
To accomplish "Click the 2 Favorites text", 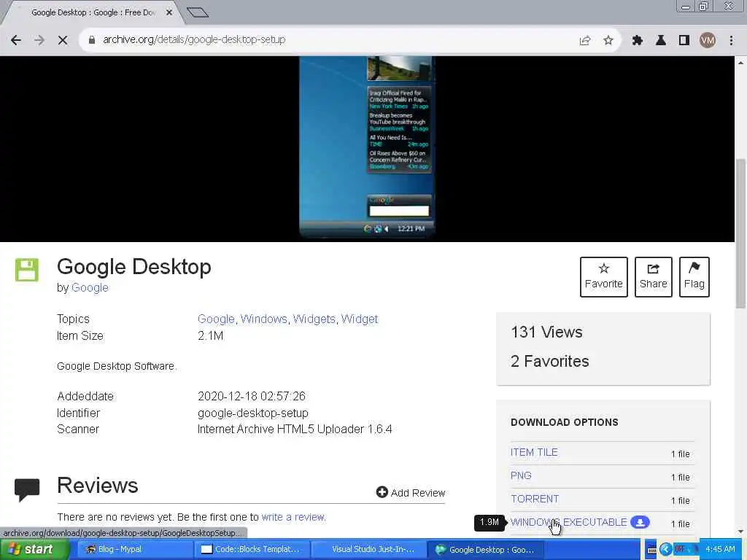I will [x=550, y=361].
